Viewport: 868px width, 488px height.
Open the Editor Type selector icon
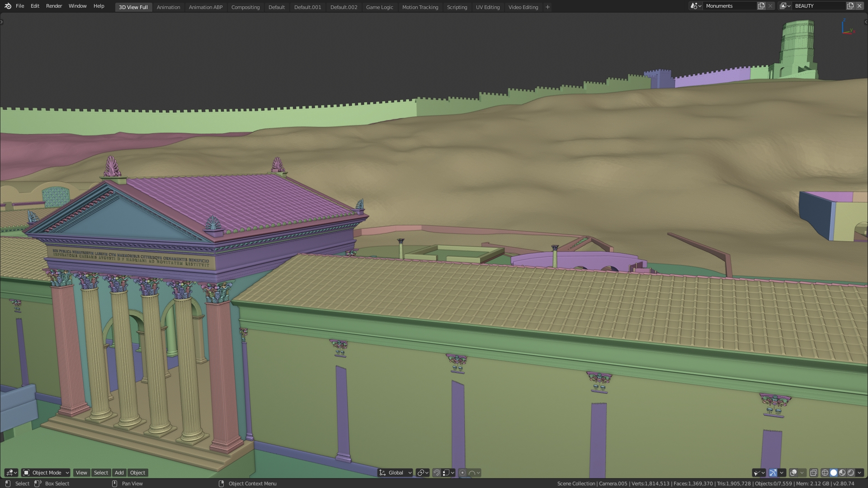coord(11,473)
